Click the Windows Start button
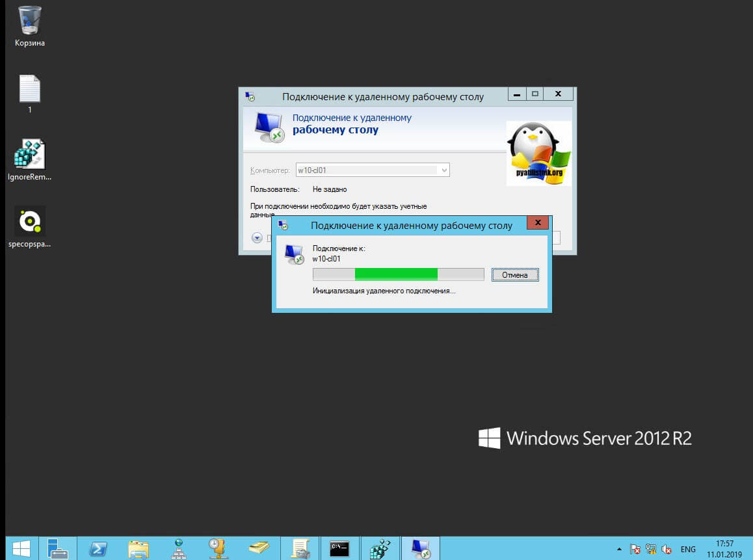Screen dimensions: 753x560 click(x=19, y=548)
